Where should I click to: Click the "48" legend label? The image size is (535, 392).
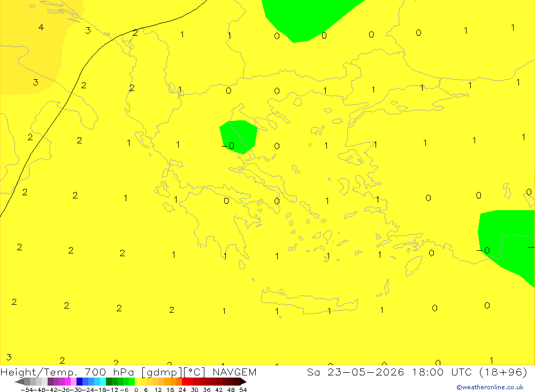(231, 390)
